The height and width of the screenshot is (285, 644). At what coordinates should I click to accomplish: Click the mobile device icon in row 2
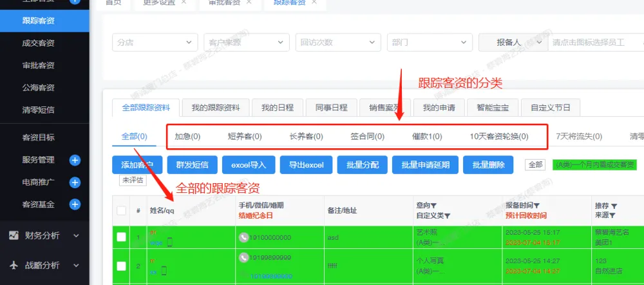pyautogui.click(x=164, y=272)
